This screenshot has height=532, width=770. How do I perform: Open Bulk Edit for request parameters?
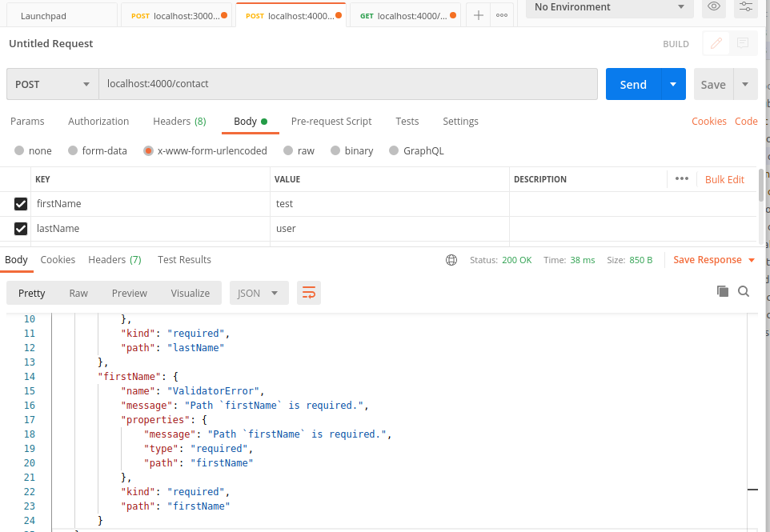click(724, 179)
